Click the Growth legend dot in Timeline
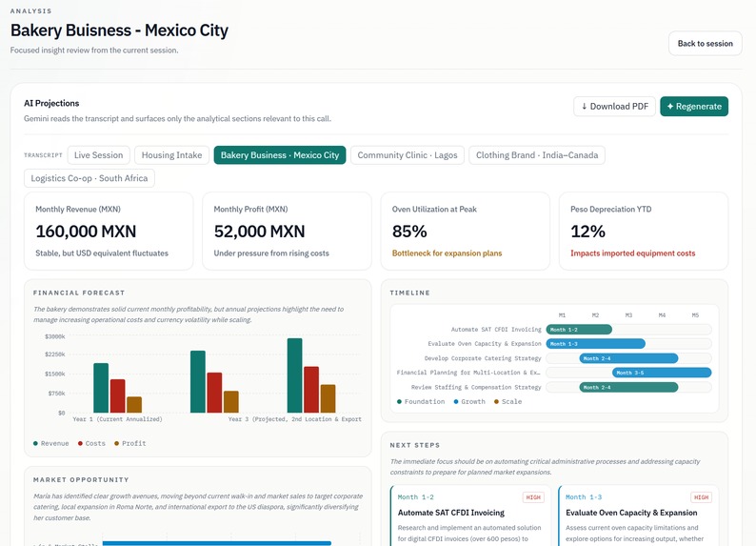The height and width of the screenshot is (546, 756). 456,401
